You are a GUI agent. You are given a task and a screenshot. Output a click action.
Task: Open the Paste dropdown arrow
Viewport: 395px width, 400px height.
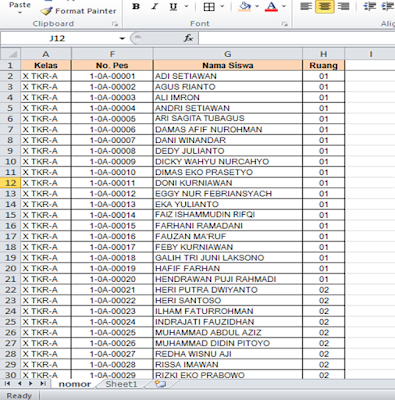20,13
